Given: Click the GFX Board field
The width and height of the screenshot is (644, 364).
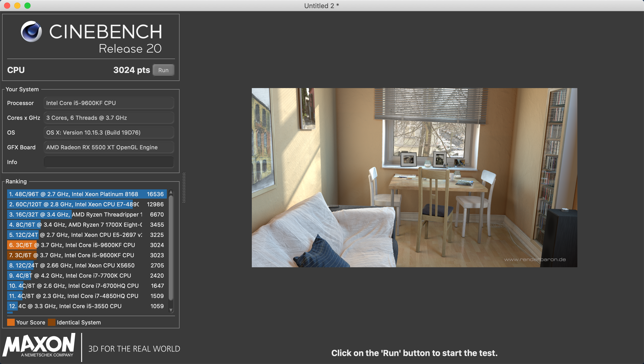Looking at the screenshot, I should [109, 147].
